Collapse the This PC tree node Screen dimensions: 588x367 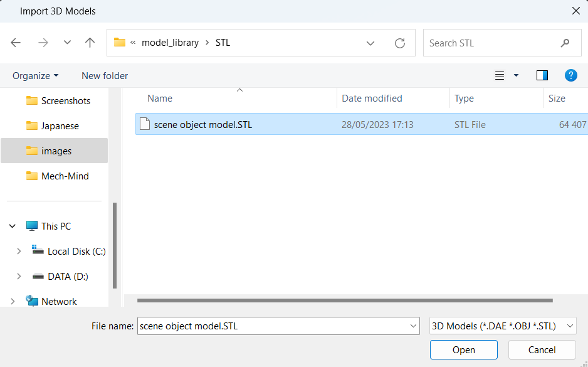[x=13, y=226]
